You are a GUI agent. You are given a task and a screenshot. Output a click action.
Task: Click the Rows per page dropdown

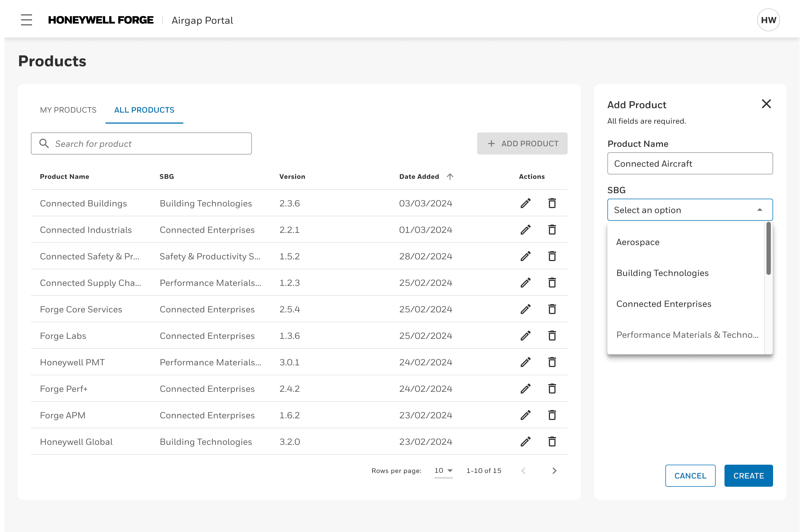442,470
